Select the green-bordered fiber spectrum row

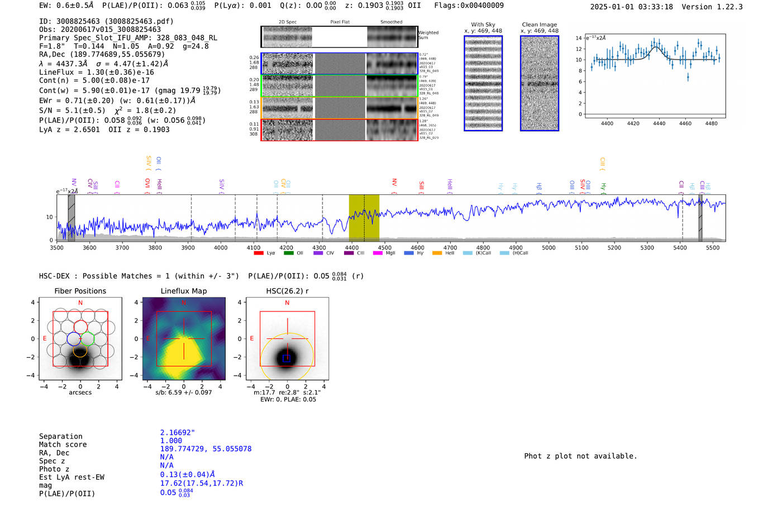(339, 86)
